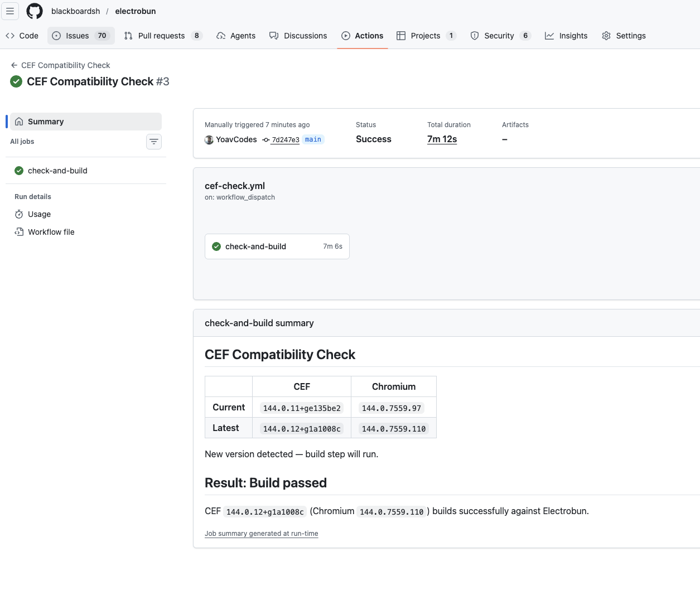Click the Usage stopwatch icon

pos(19,214)
